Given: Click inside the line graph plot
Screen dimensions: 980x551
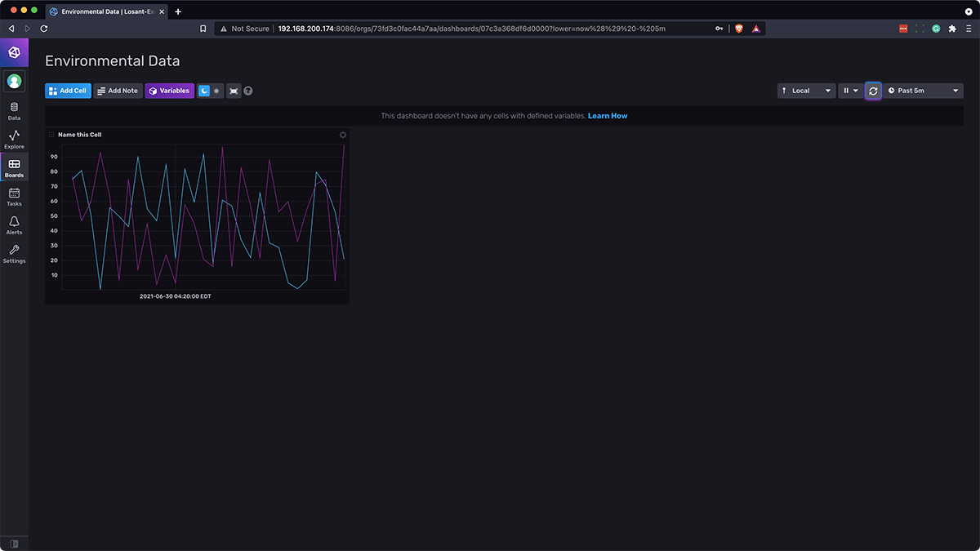Looking at the screenshot, I should pos(204,216).
